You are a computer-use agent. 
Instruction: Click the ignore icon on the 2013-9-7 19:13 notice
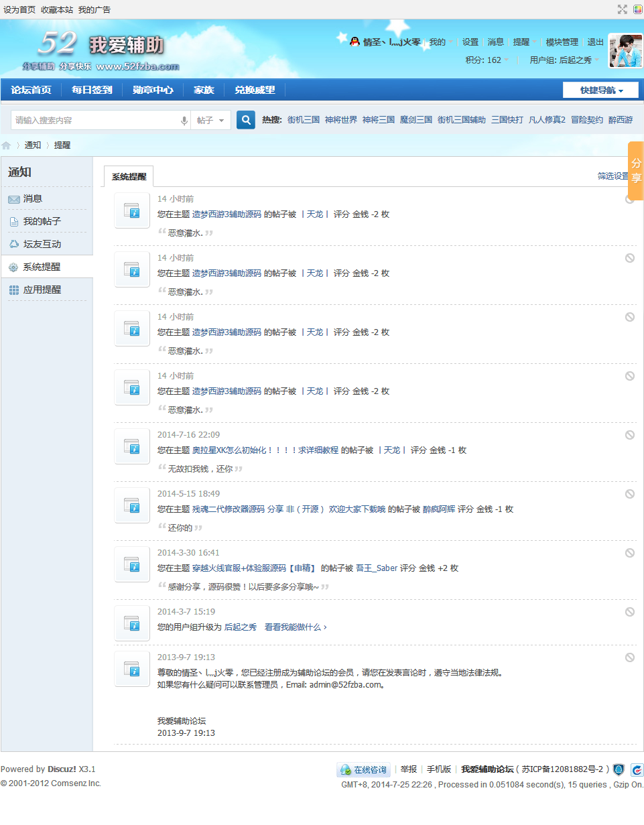coord(630,657)
